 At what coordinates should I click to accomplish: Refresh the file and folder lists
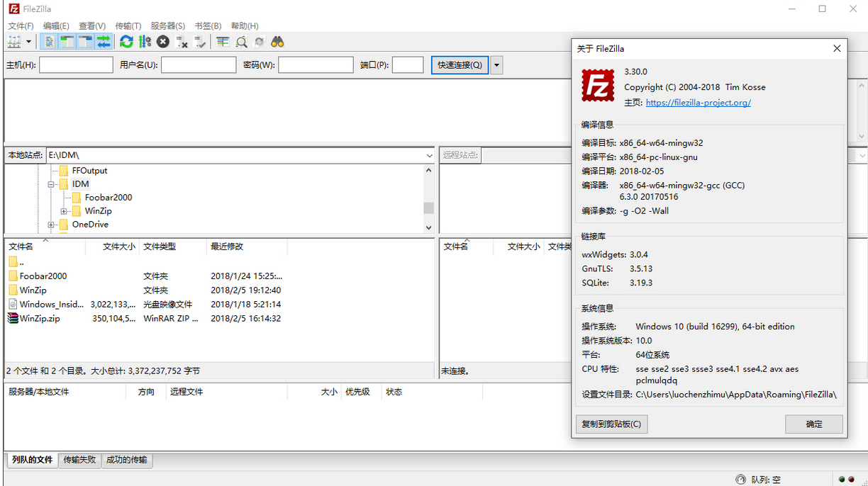[126, 41]
